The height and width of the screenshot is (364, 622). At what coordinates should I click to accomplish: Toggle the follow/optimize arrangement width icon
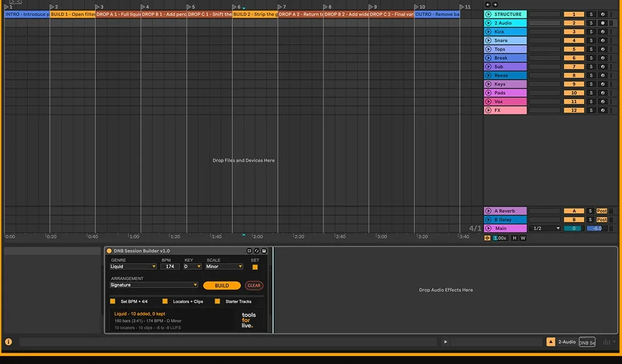[x=487, y=238]
